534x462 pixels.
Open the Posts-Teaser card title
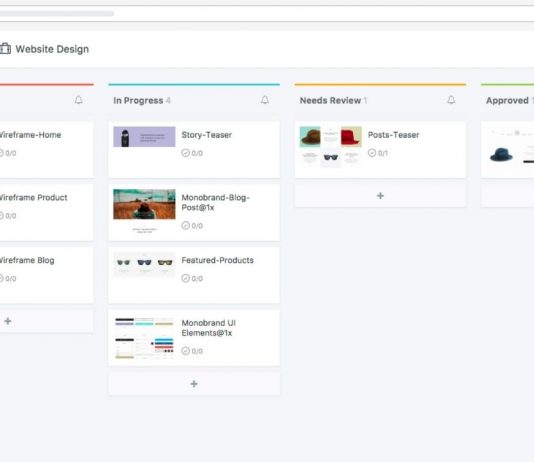click(393, 135)
